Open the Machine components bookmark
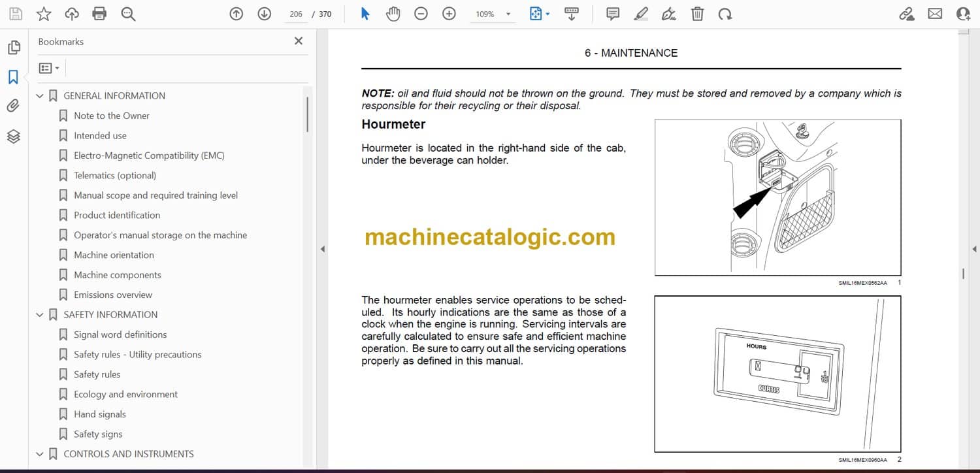The image size is (980, 473). [x=117, y=275]
